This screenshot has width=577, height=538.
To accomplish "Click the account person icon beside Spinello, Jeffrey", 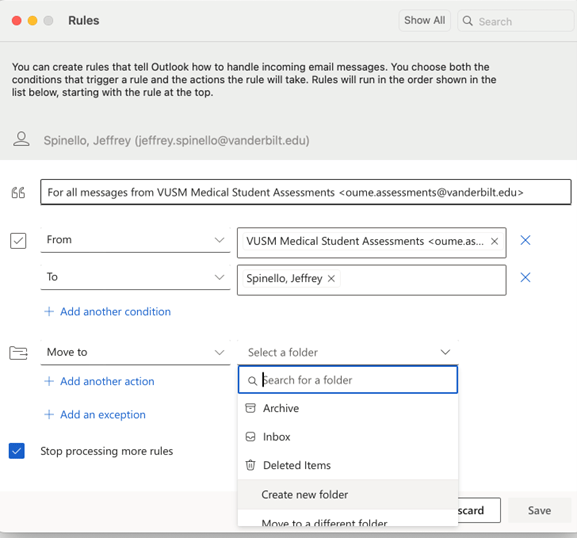I will click(x=21, y=139).
